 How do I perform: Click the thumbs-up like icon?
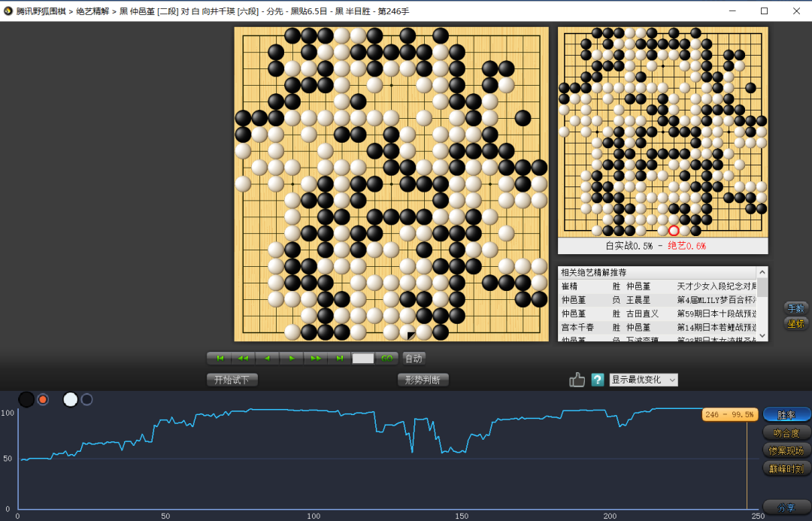click(x=577, y=380)
